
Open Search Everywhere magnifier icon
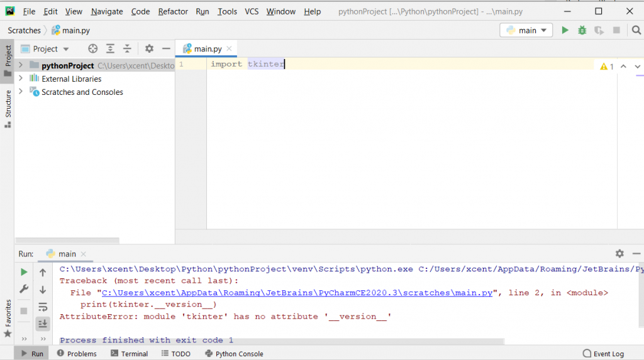coord(636,30)
